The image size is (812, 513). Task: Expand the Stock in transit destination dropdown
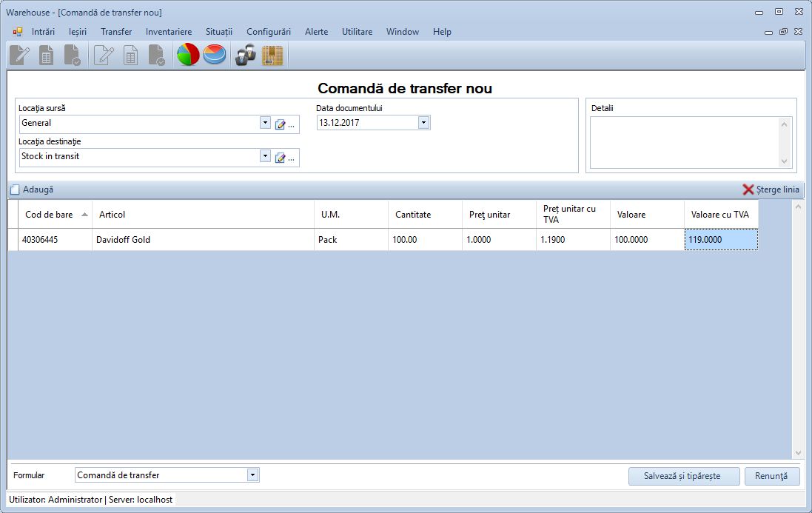click(x=265, y=156)
